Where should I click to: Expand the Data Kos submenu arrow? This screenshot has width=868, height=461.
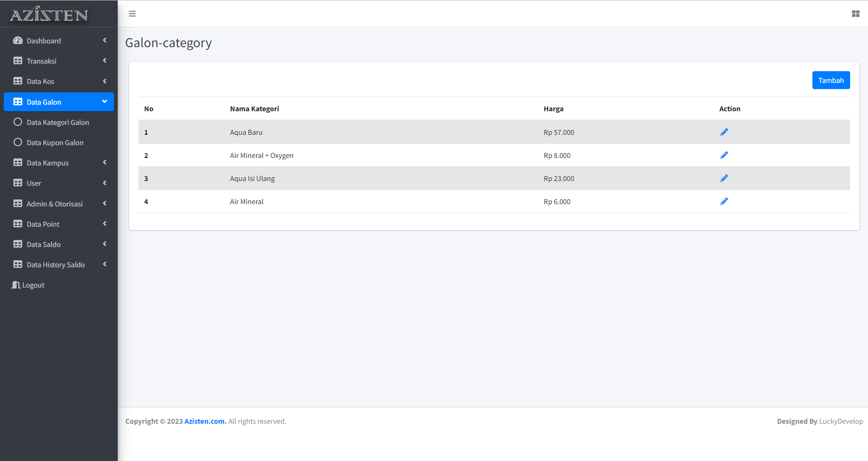(105, 81)
